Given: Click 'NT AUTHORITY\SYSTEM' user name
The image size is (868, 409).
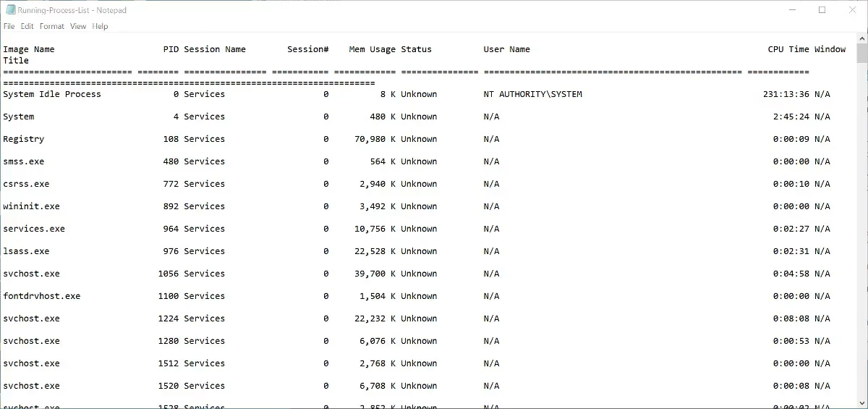Looking at the screenshot, I should (x=533, y=94).
